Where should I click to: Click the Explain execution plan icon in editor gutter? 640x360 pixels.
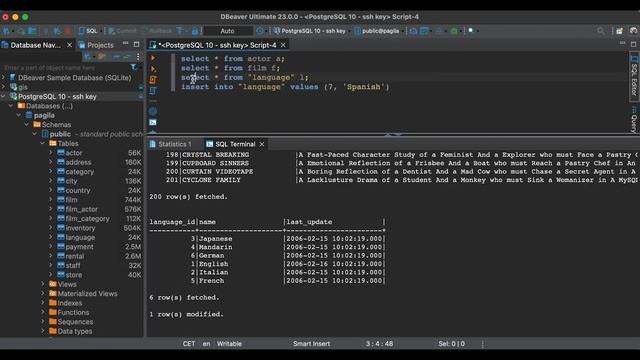[x=153, y=90]
